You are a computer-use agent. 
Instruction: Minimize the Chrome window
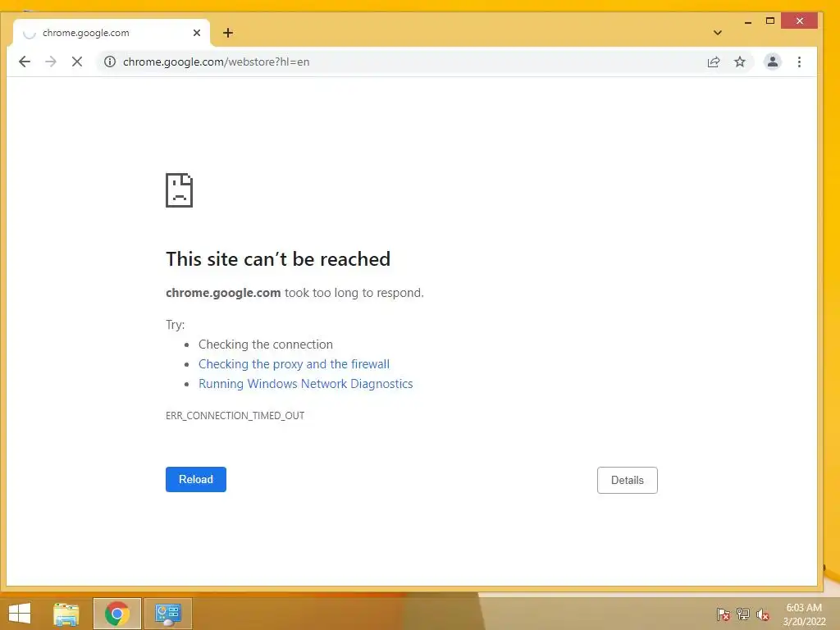coord(748,21)
